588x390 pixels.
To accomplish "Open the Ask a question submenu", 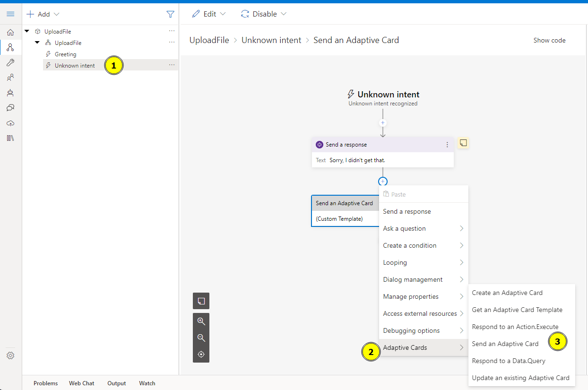I will click(404, 228).
